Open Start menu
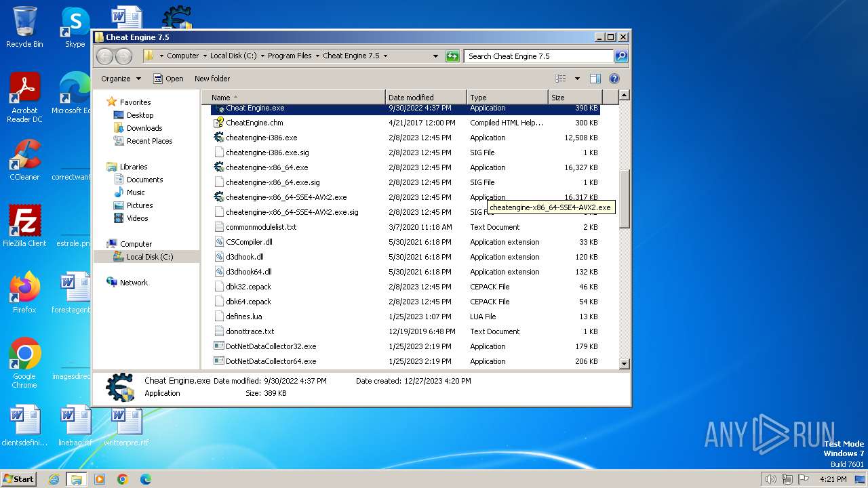This screenshot has width=868, height=488. click(18, 479)
